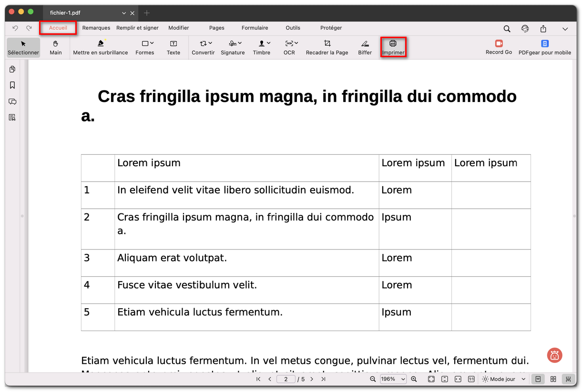Click the search magnifier icon
The image size is (582, 392).
(x=507, y=29)
